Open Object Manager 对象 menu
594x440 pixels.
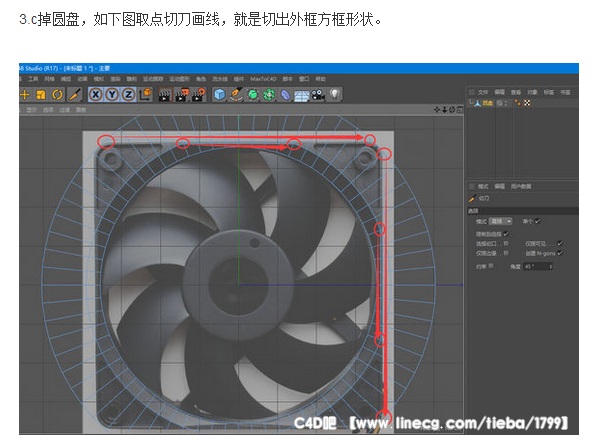(x=532, y=92)
